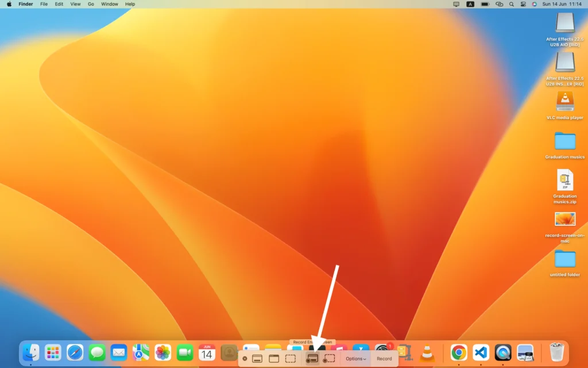The image size is (588, 368).
Task: Open Launchpad from the Dock
Action: [53, 353]
